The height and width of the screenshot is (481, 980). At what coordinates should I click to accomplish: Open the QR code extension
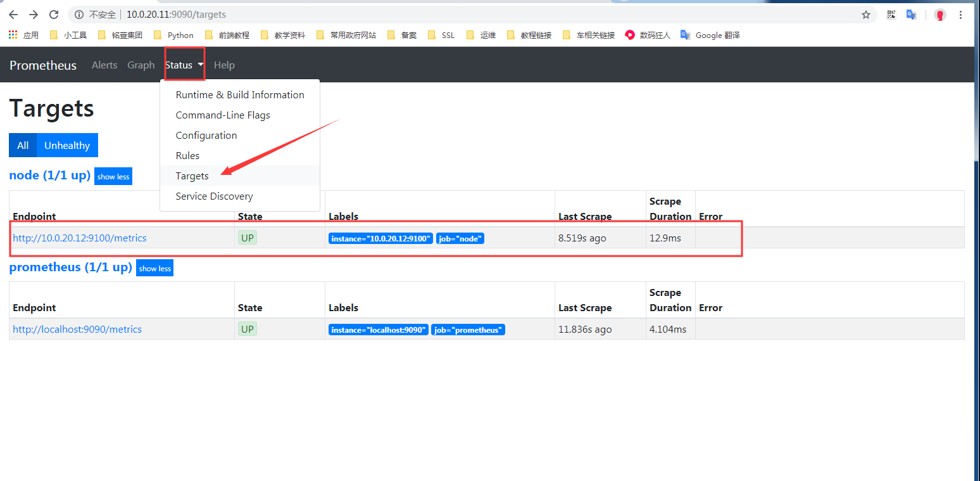tap(891, 15)
